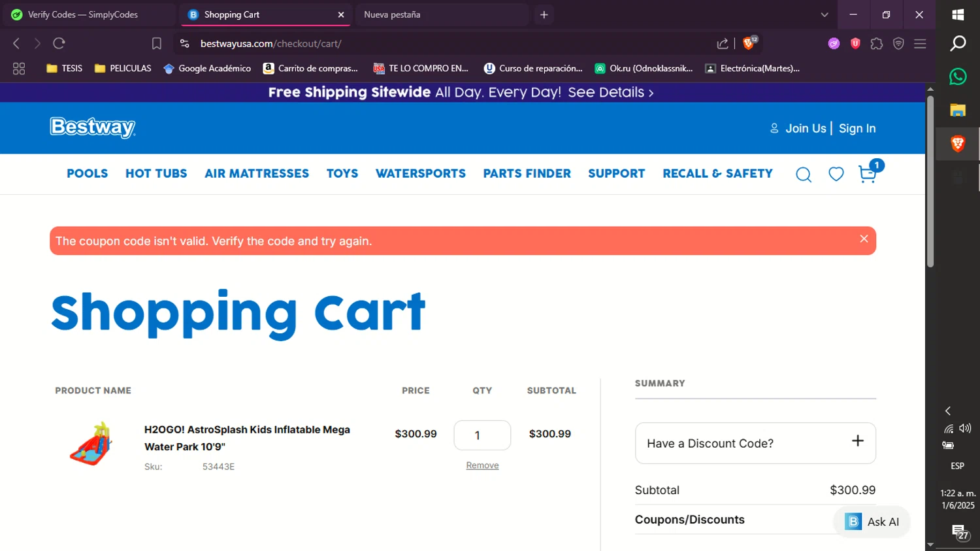Dismiss the invalid coupon error message
The width and height of the screenshot is (980, 551).
(864, 239)
